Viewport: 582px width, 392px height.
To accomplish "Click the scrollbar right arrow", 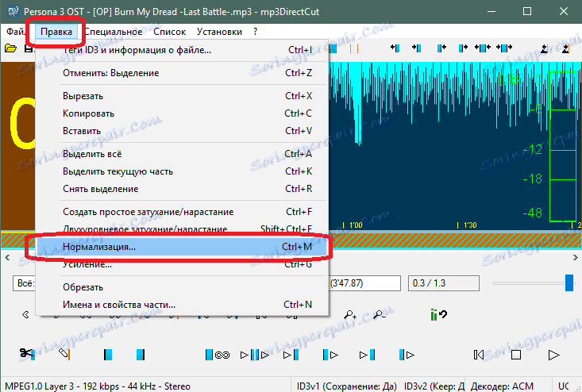I will tap(575, 257).
